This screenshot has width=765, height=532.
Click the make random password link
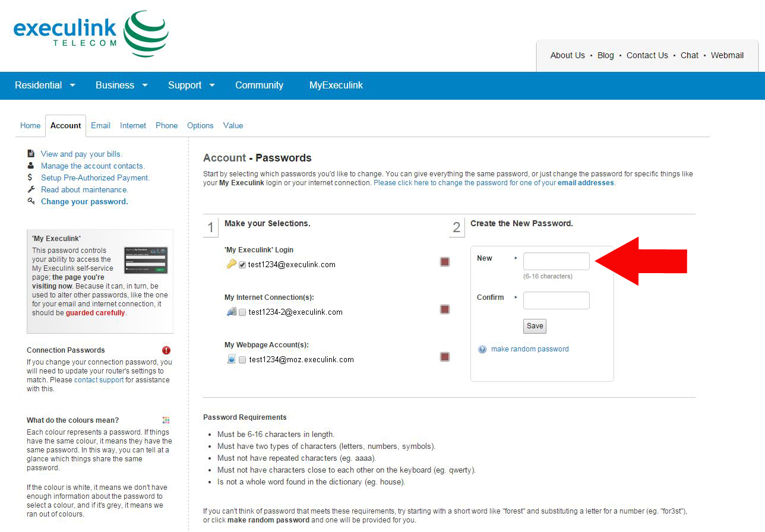coord(530,349)
